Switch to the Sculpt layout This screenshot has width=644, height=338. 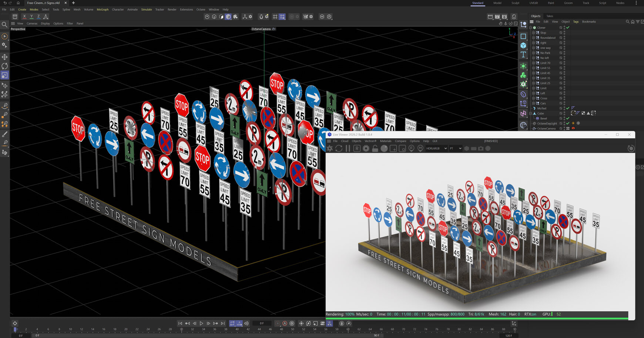515,3
